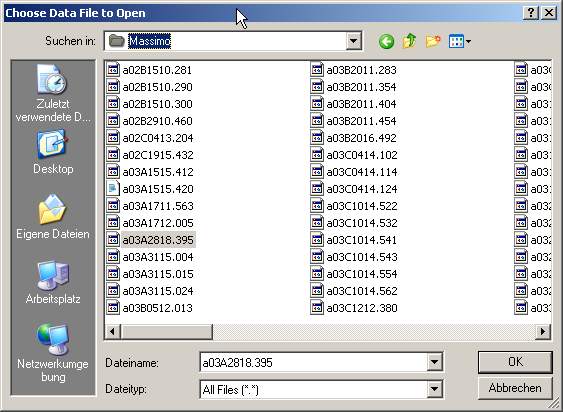Image resolution: width=563 pixels, height=412 pixels.
Task: Click the left arrow of horizontal scrollbar
Action: pyautogui.click(x=112, y=331)
